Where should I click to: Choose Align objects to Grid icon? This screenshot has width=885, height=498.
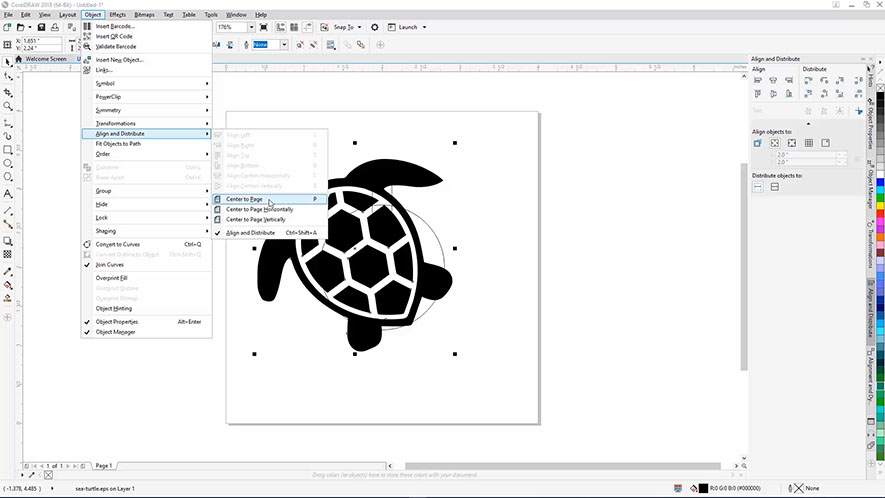[809, 143]
